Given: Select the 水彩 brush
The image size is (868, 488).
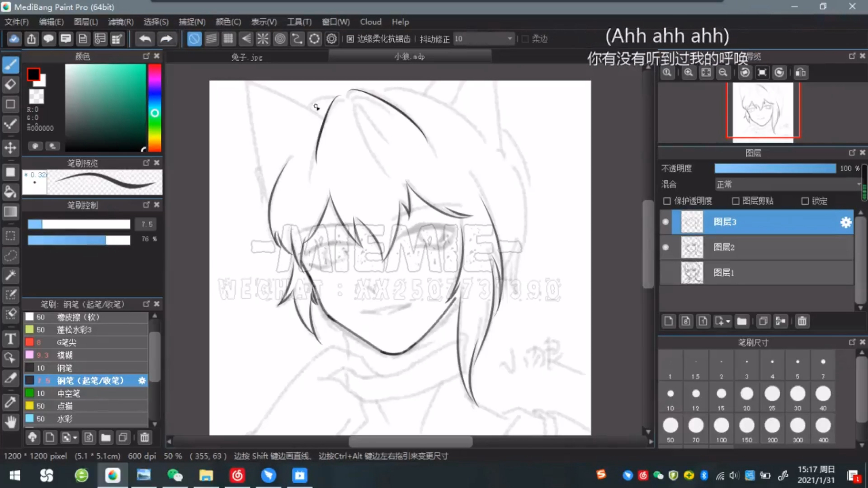Looking at the screenshot, I should pos(86,419).
